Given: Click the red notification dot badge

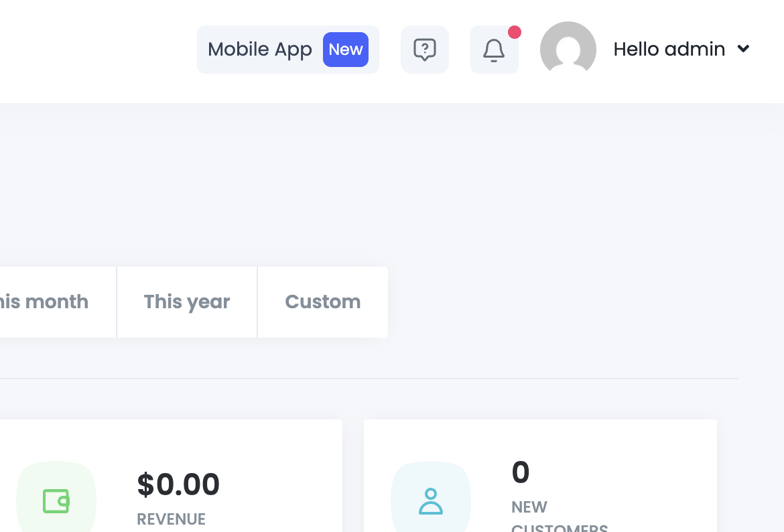Looking at the screenshot, I should [515, 32].
